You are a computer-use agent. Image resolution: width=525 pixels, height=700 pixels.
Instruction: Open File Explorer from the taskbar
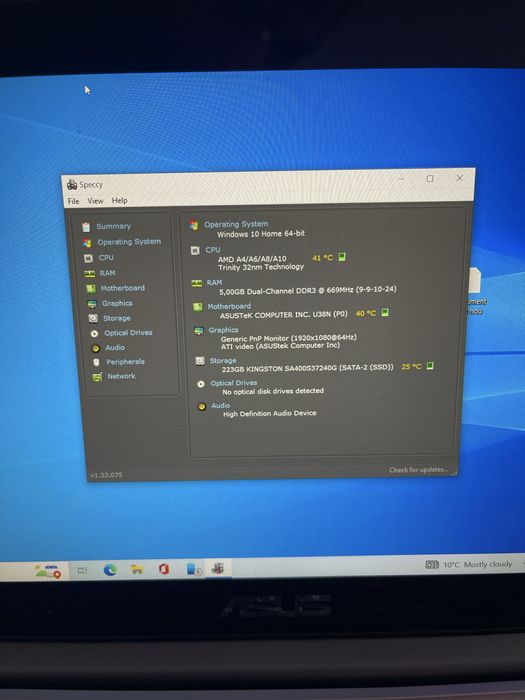137,569
